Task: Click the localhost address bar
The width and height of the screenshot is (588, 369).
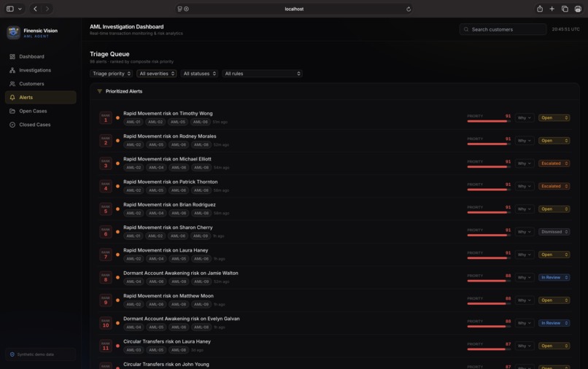Action: pos(294,9)
